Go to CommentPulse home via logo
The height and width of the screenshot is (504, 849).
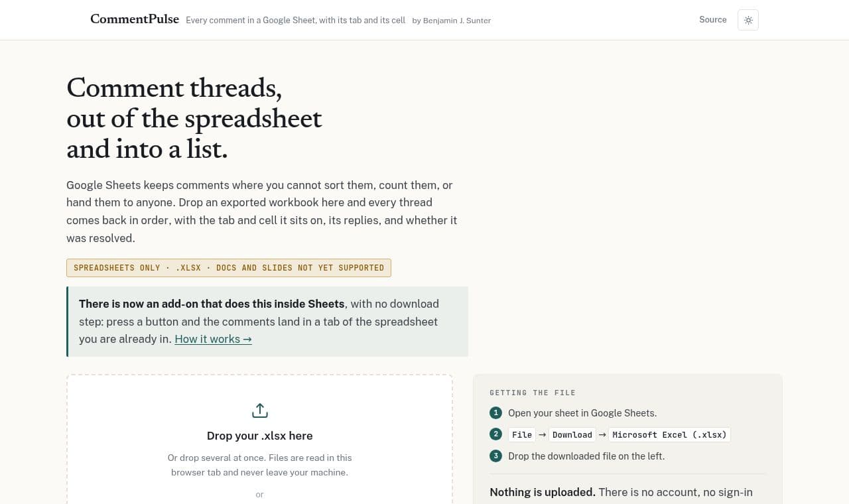[135, 19]
